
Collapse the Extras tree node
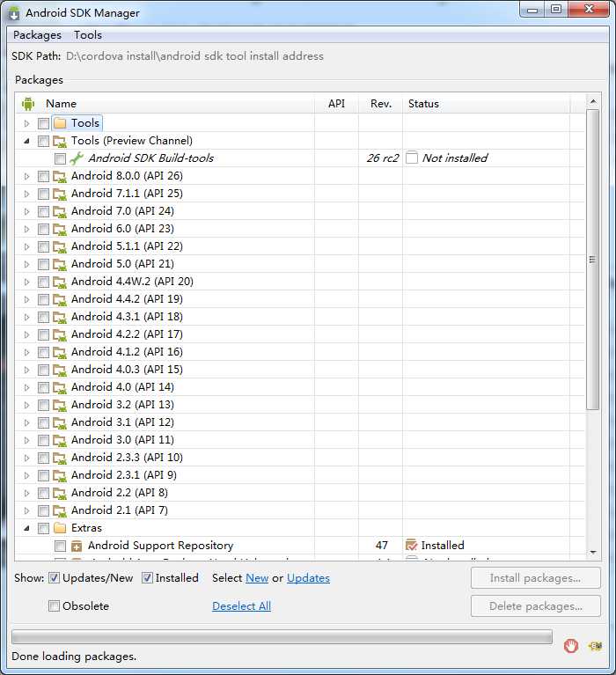pos(26,528)
